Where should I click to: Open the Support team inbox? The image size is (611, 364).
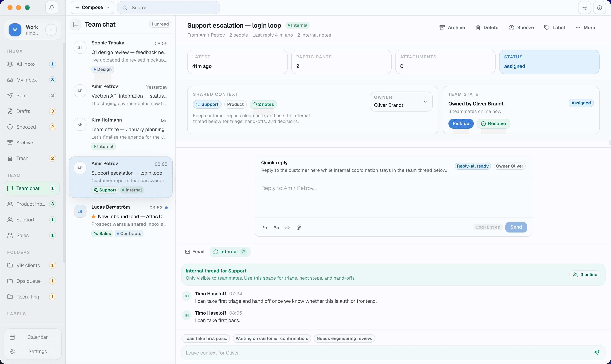tap(32, 219)
